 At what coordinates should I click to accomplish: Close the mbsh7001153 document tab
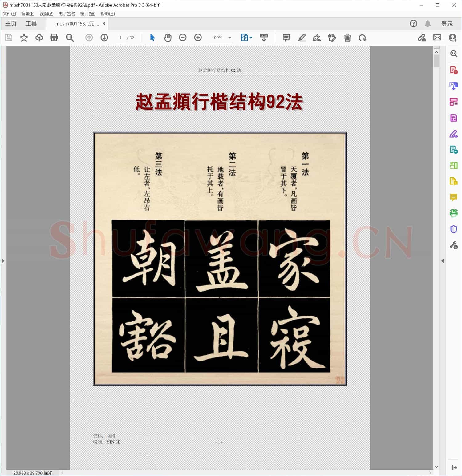(104, 24)
